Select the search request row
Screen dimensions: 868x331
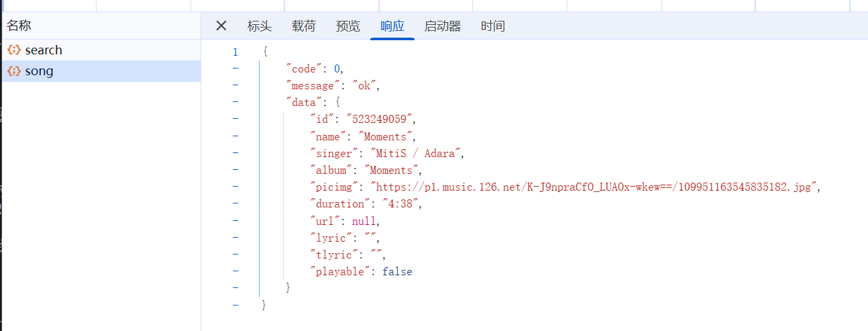coord(101,50)
